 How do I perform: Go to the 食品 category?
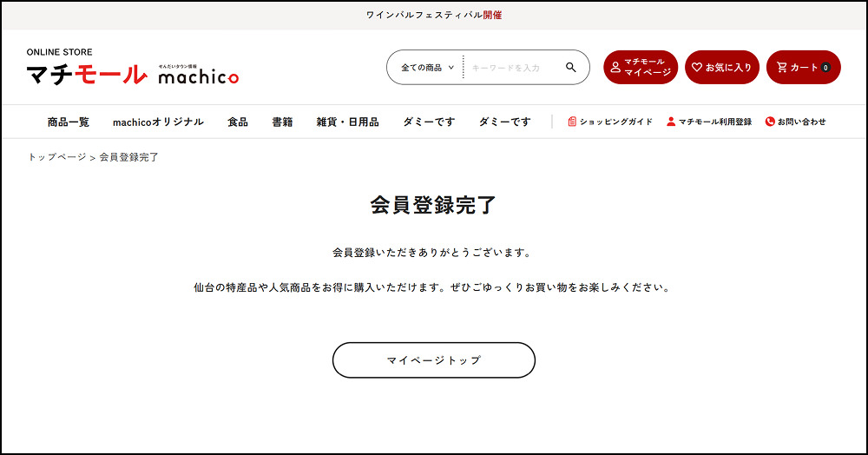(x=238, y=122)
